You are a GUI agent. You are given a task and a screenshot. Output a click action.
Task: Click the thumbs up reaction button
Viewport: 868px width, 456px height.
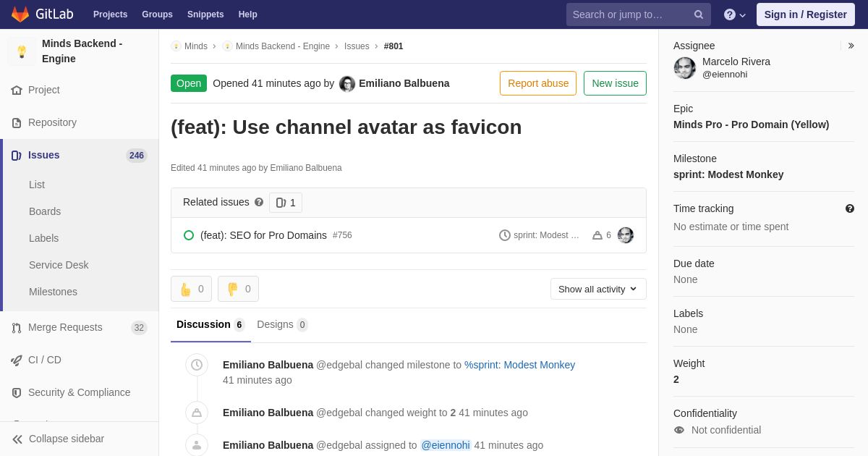point(191,289)
